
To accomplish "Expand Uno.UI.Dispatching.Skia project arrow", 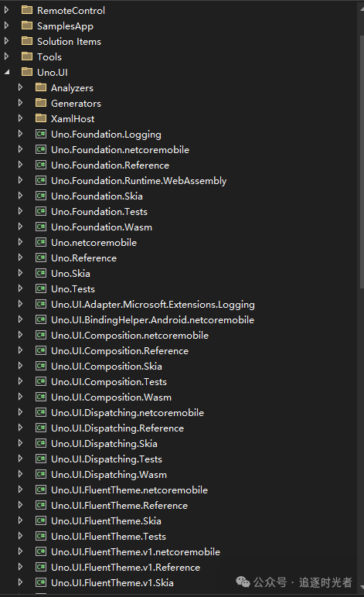I will (21, 443).
